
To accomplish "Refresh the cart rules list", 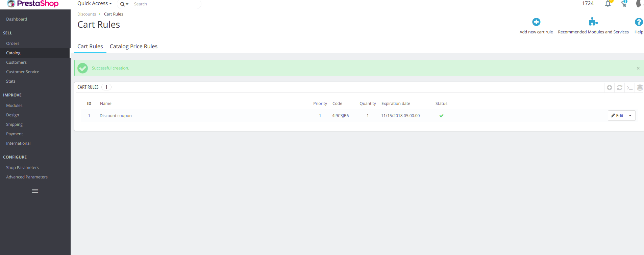I will click(x=620, y=88).
